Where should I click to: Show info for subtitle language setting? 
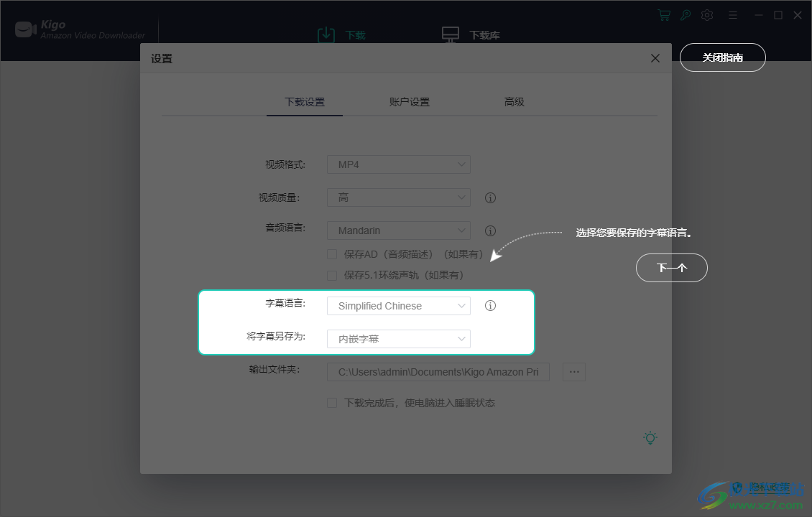tap(490, 306)
